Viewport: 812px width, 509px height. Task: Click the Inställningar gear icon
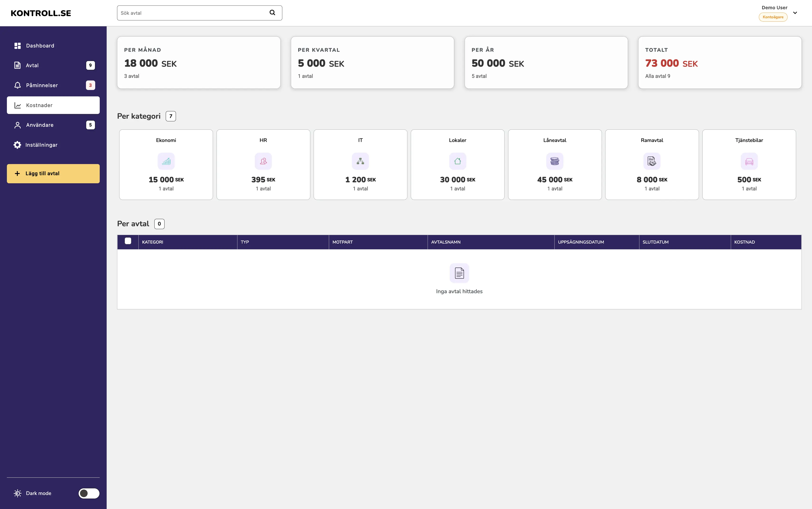coord(17,145)
